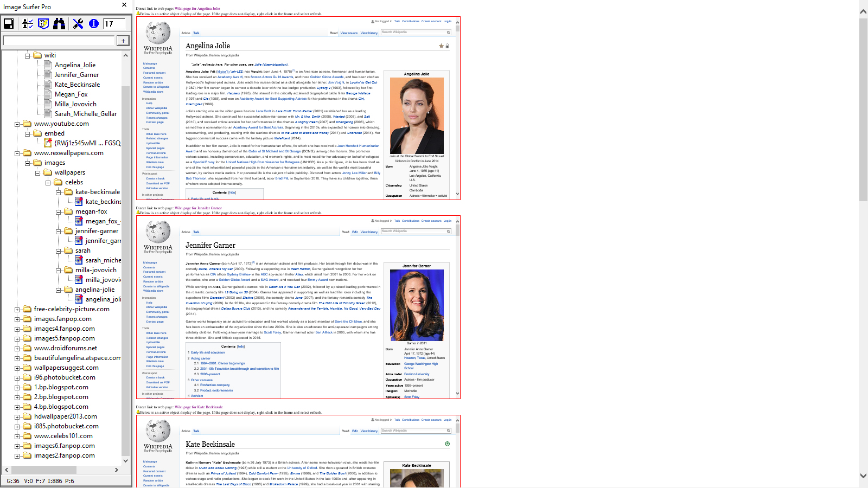Close the Image Surfer Pro panel
Viewport: 868px width, 488px height.
point(124,5)
